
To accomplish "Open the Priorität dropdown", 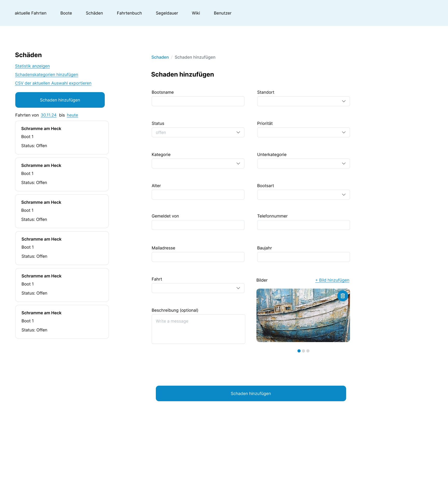I will [303, 132].
